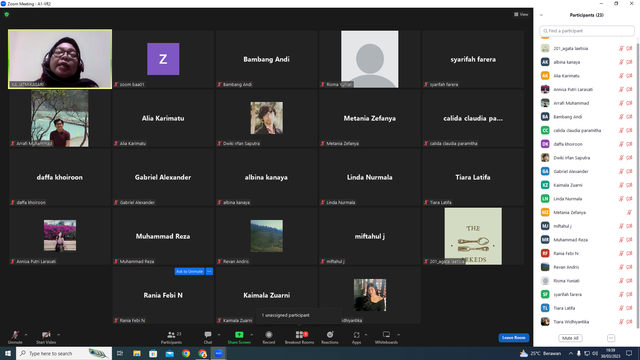The image size is (640, 360).
Task: Select Muhammad Reza in participants list
Action: click(587, 240)
